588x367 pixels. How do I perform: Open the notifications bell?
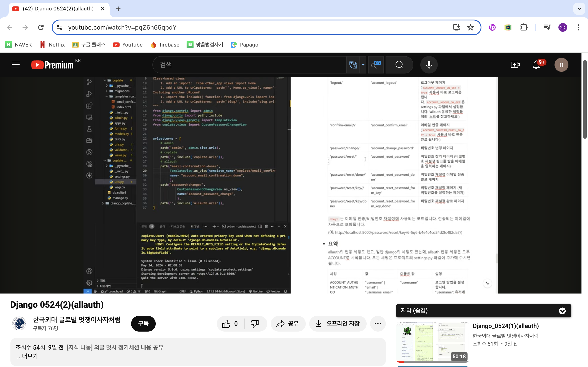tap(536, 65)
